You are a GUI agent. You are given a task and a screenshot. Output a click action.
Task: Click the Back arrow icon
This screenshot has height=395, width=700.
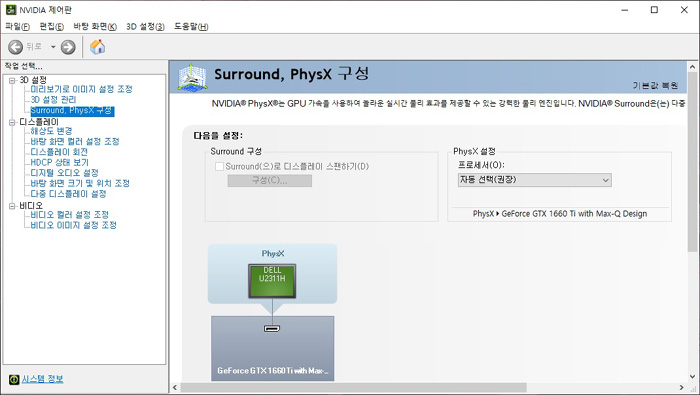click(x=15, y=47)
